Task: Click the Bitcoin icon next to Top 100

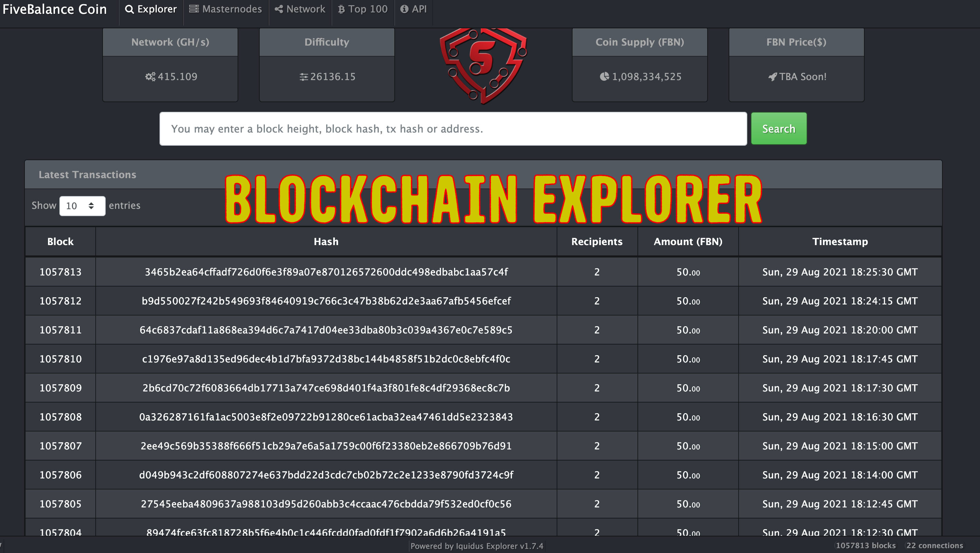Action: click(341, 9)
